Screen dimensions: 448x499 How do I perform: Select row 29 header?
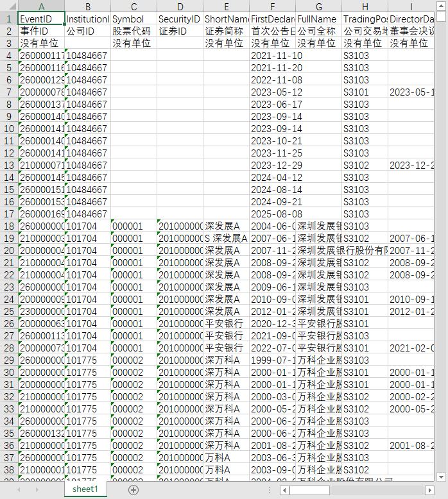click(9, 360)
